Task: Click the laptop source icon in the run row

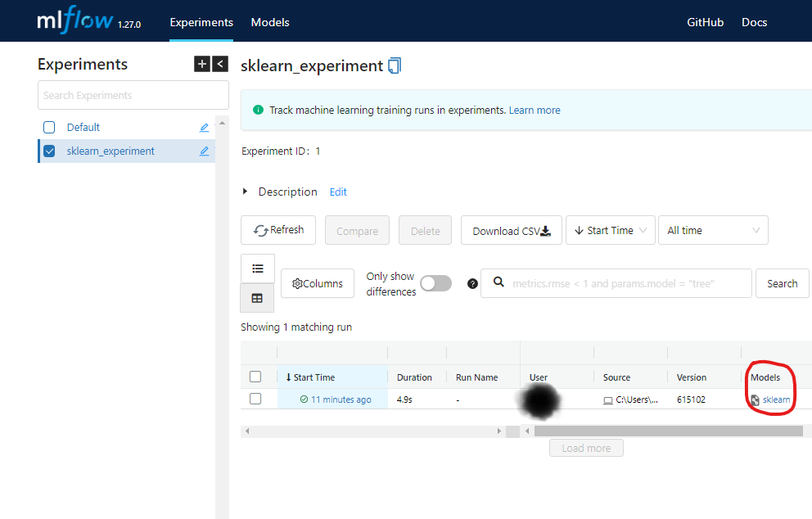Action: (x=608, y=400)
